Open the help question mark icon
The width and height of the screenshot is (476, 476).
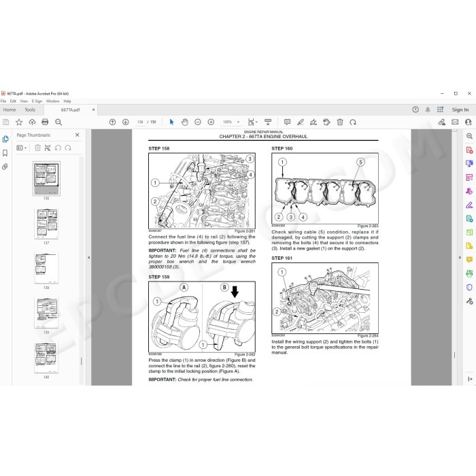[x=415, y=109]
